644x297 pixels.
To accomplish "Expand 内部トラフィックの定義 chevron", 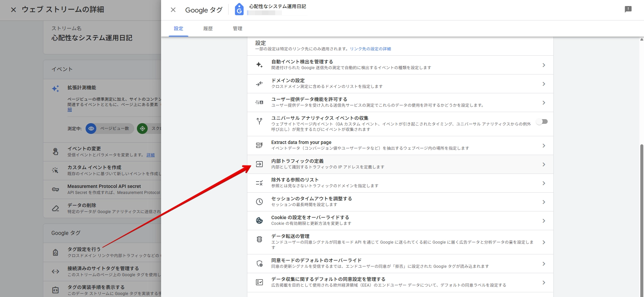I will click(544, 164).
